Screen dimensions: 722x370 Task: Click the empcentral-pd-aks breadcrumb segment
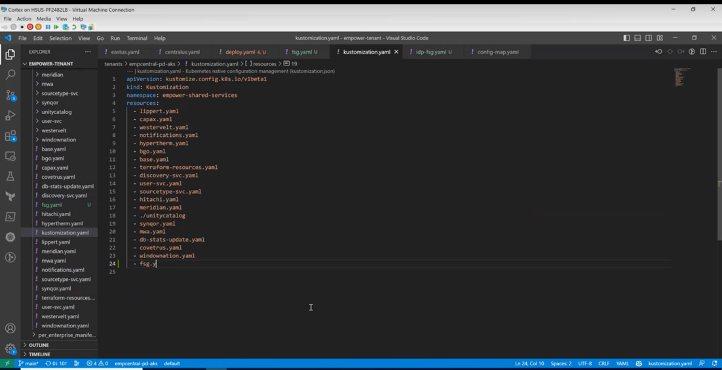tap(152, 64)
